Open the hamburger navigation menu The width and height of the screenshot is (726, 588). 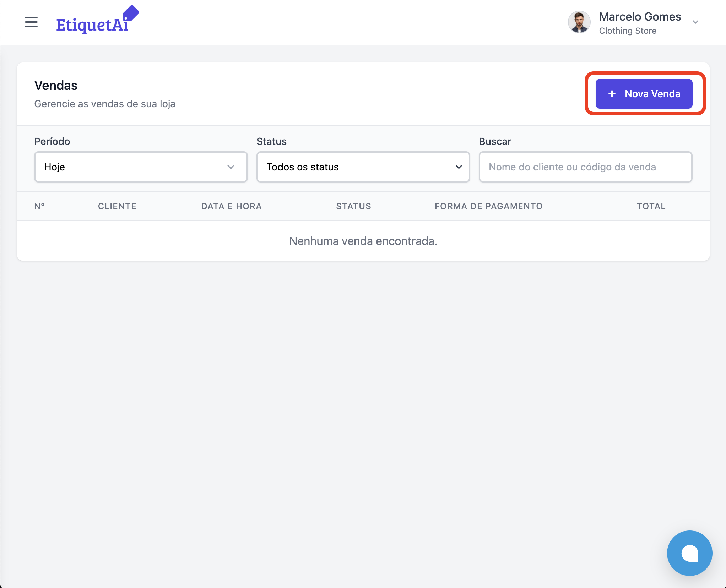tap(31, 22)
